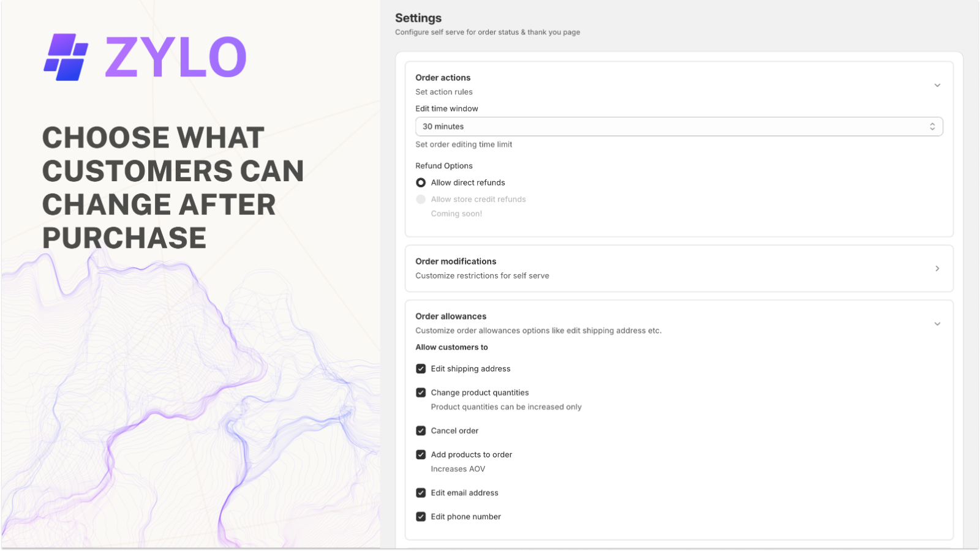The height and width of the screenshot is (551, 980).
Task: Click the ZYLO brand name text
Action: point(176,58)
